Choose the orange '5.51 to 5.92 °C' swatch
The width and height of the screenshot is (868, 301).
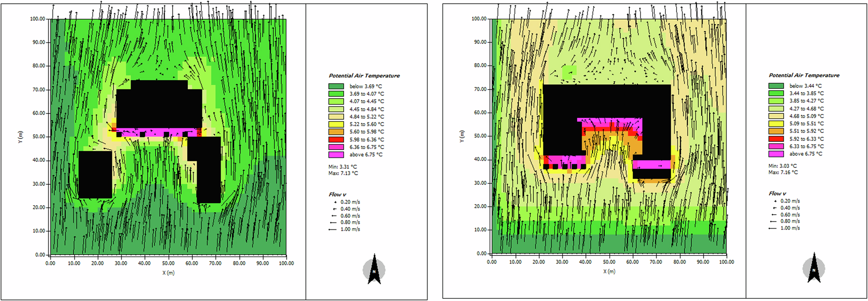(x=776, y=131)
